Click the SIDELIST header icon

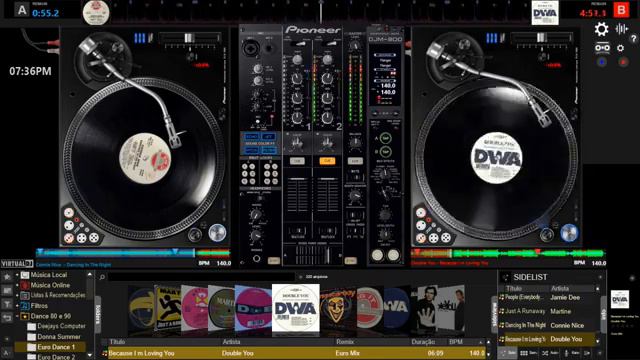(x=506, y=277)
